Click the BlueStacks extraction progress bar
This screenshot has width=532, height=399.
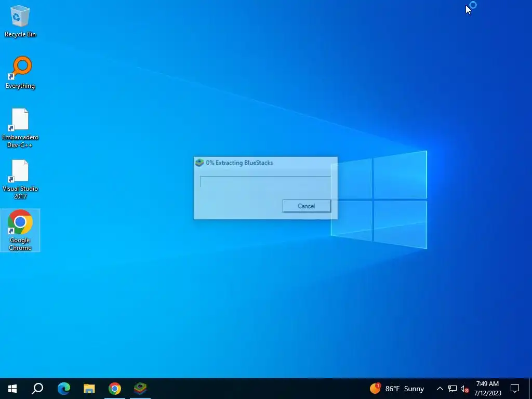[265, 181]
